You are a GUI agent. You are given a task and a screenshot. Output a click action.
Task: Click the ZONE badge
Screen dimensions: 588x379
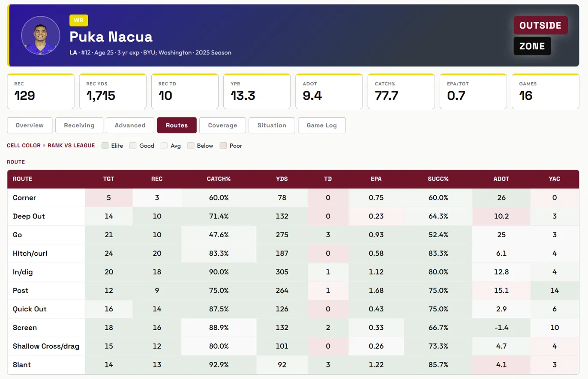coord(532,46)
